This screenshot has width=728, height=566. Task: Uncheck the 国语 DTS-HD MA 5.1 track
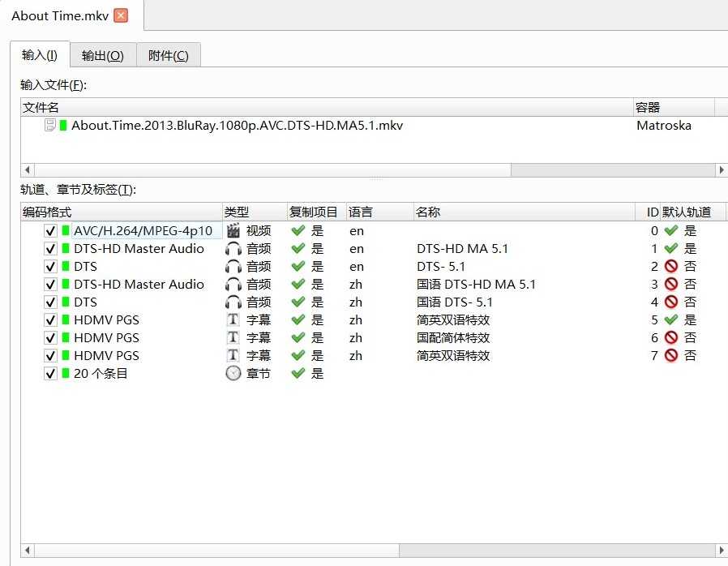pyautogui.click(x=50, y=284)
